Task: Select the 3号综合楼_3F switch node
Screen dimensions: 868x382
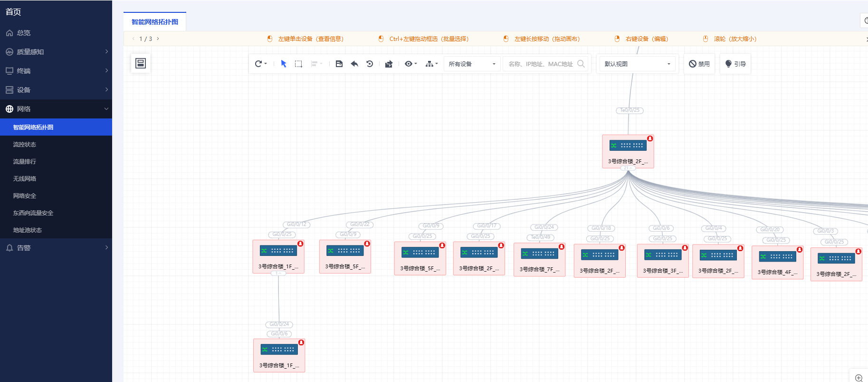Action: pyautogui.click(x=663, y=261)
